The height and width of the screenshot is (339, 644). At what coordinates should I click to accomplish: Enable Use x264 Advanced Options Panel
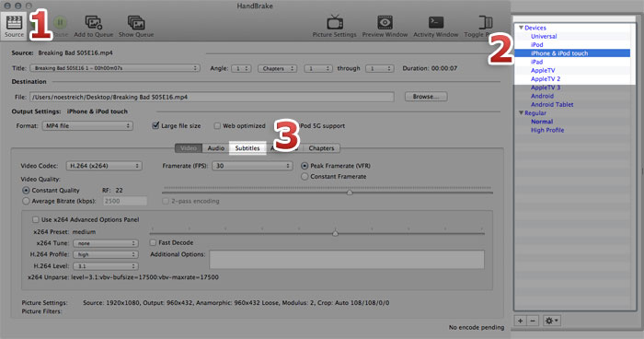pyautogui.click(x=36, y=219)
